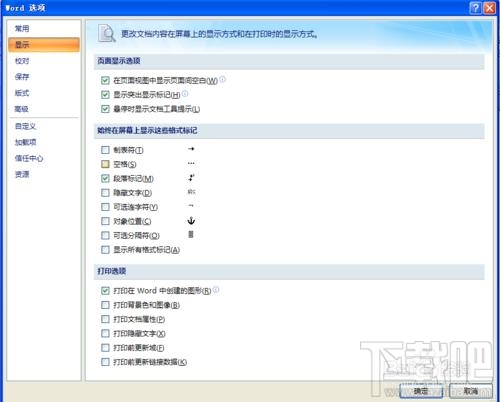Enable 打印前更新域 option

[105, 348]
